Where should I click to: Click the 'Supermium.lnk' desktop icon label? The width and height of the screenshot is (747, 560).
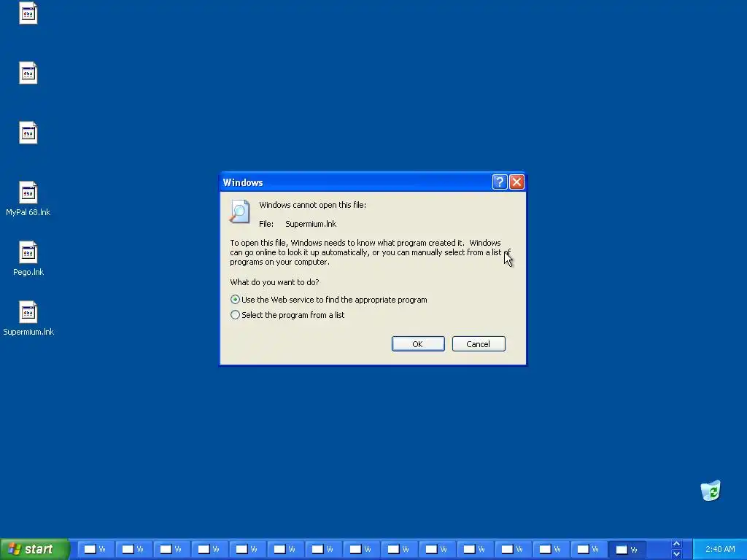[28, 332]
